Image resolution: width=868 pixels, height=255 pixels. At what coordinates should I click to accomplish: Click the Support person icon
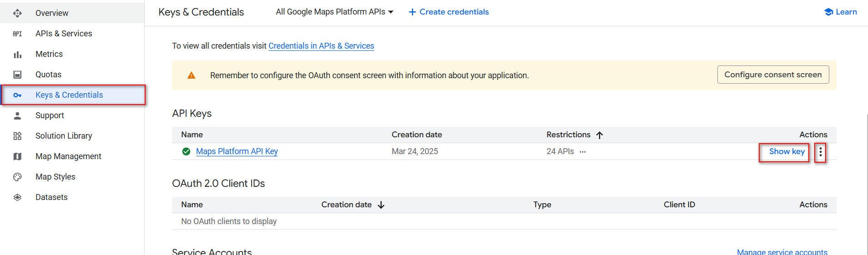point(17,115)
